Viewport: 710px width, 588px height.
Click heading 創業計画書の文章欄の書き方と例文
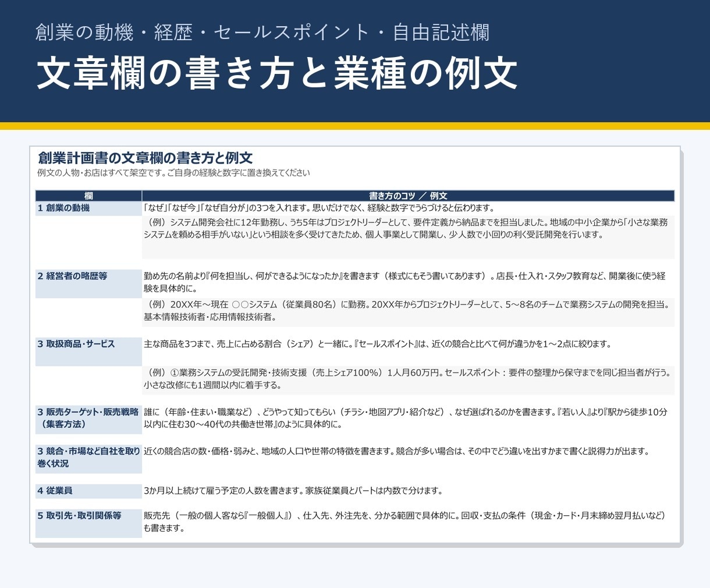pyautogui.click(x=145, y=158)
